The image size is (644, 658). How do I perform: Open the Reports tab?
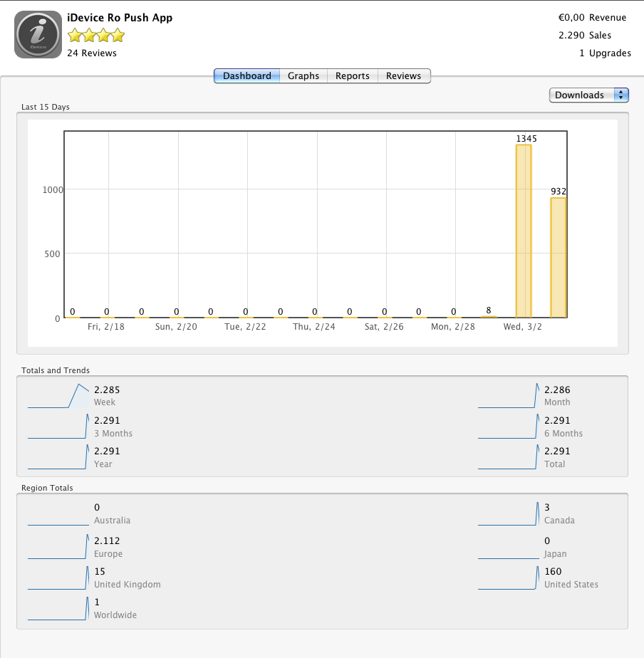point(353,76)
